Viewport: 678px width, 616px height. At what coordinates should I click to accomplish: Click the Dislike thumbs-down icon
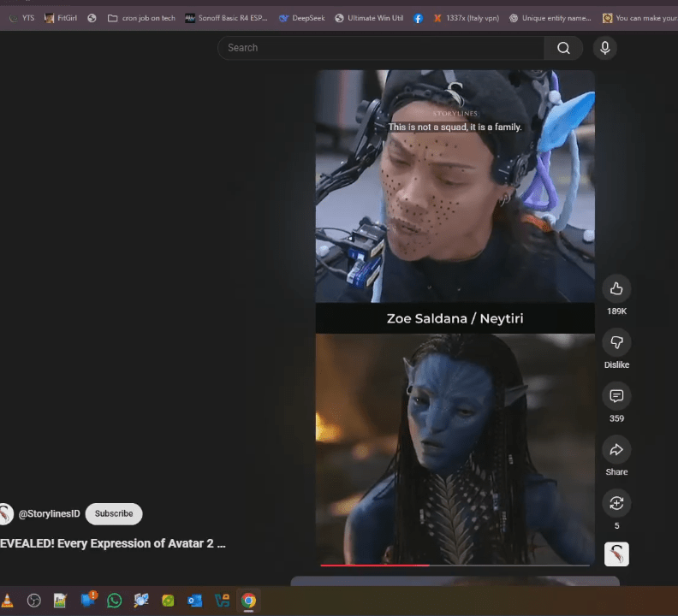(x=616, y=343)
